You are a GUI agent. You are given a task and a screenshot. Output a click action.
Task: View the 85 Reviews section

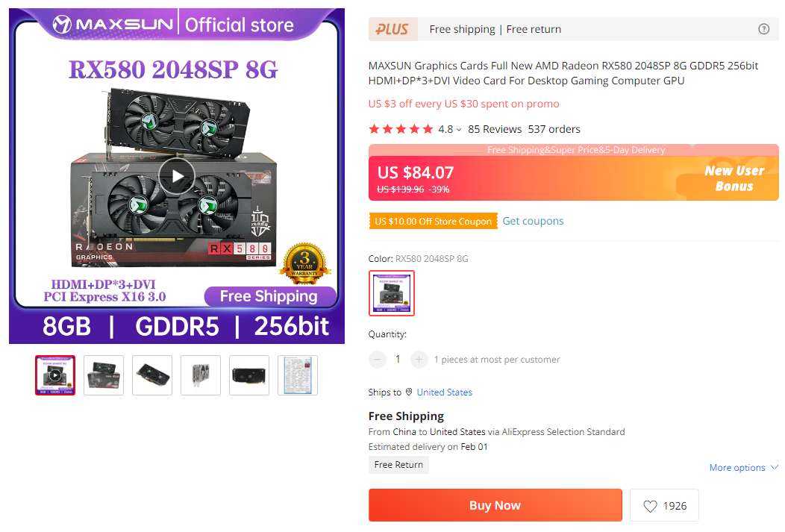coord(495,129)
